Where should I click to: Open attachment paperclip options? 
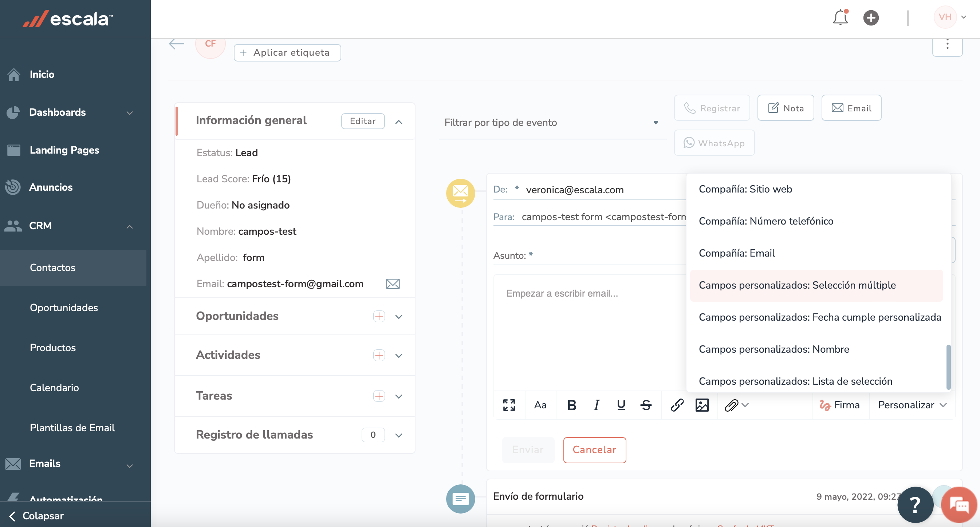(736, 405)
